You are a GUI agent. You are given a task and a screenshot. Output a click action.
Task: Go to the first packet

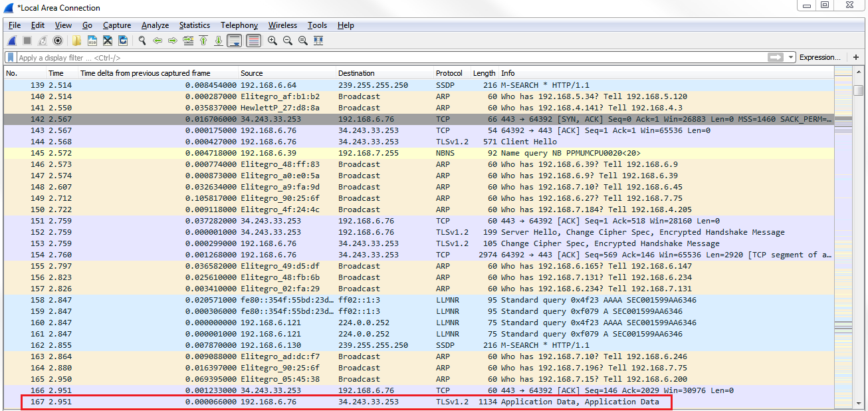[203, 41]
